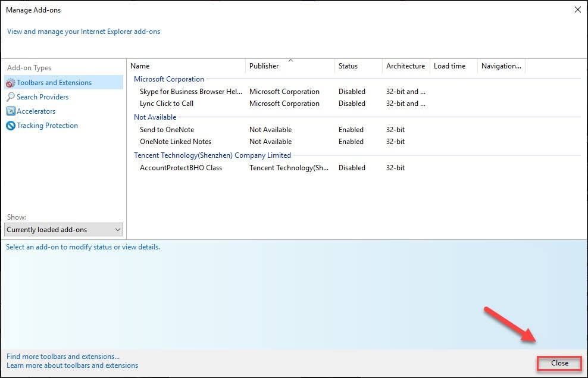This screenshot has width=588, height=378.
Task: Select AccountProtectBHO Class add-on
Action: click(181, 168)
